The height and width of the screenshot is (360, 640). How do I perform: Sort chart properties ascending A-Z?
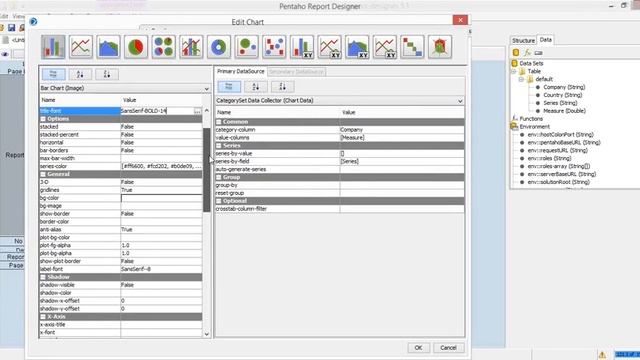(x=80, y=74)
